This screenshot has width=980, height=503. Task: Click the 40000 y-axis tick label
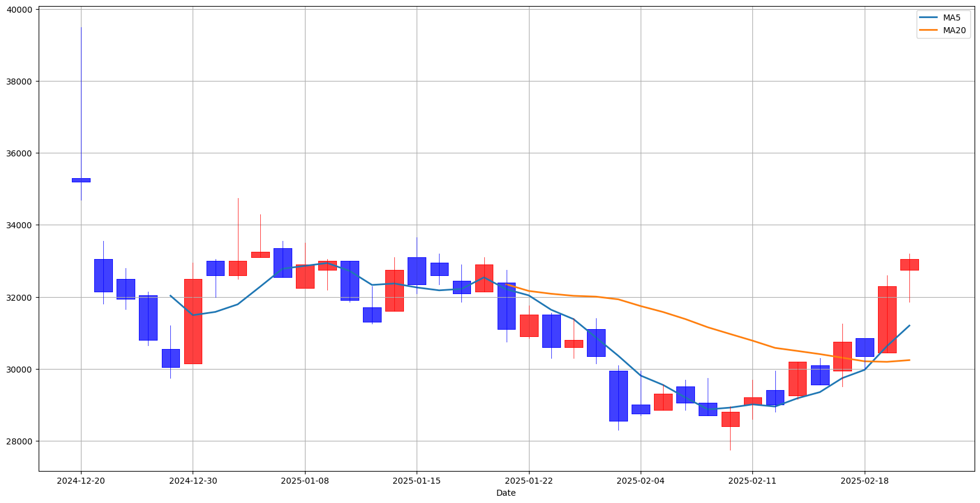tap(20, 10)
